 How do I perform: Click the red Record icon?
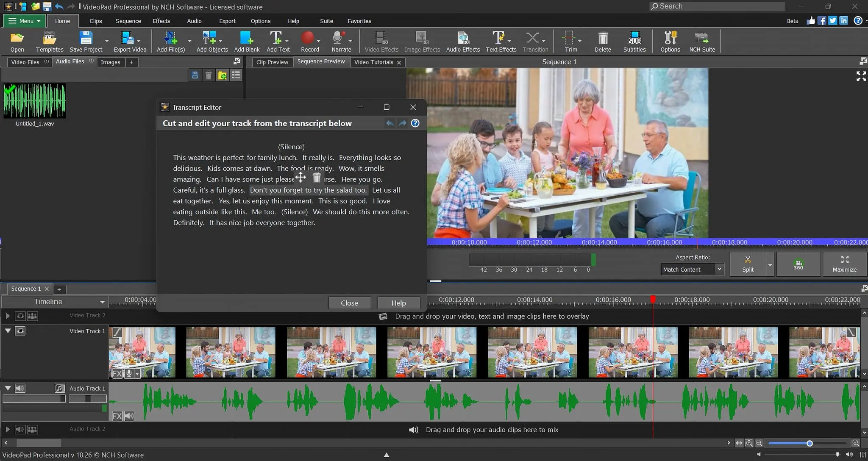click(308, 38)
